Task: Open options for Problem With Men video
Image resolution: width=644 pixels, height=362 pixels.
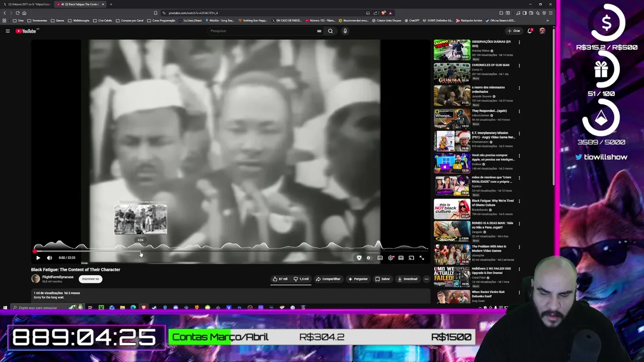Action: click(519, 247)
